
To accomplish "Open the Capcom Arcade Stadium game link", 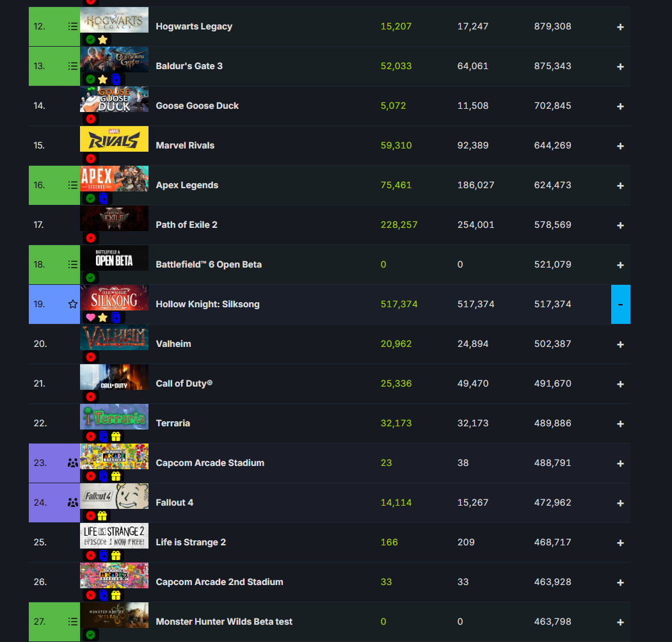I will pos(210,463).
